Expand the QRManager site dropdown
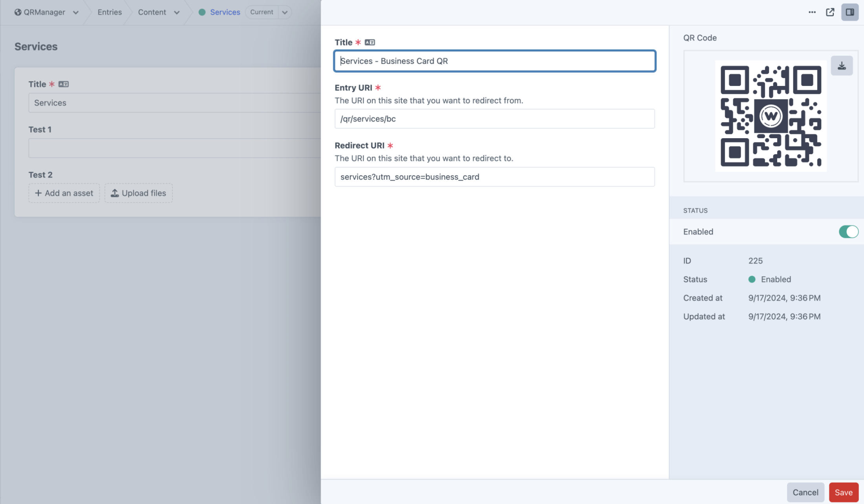The width and height of the screenshot is (864, 504). pyautogui.click(x=76, y=13)
